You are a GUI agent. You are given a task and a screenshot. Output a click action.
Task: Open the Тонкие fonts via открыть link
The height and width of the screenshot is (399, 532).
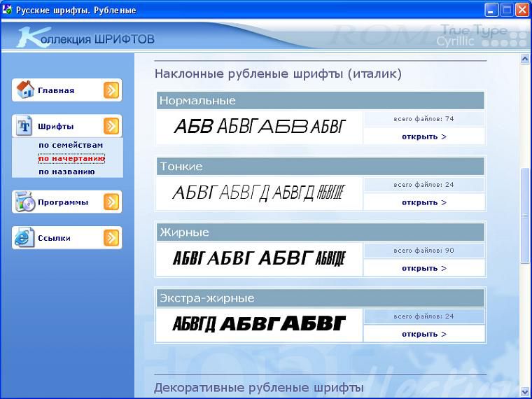click(423, 202)
